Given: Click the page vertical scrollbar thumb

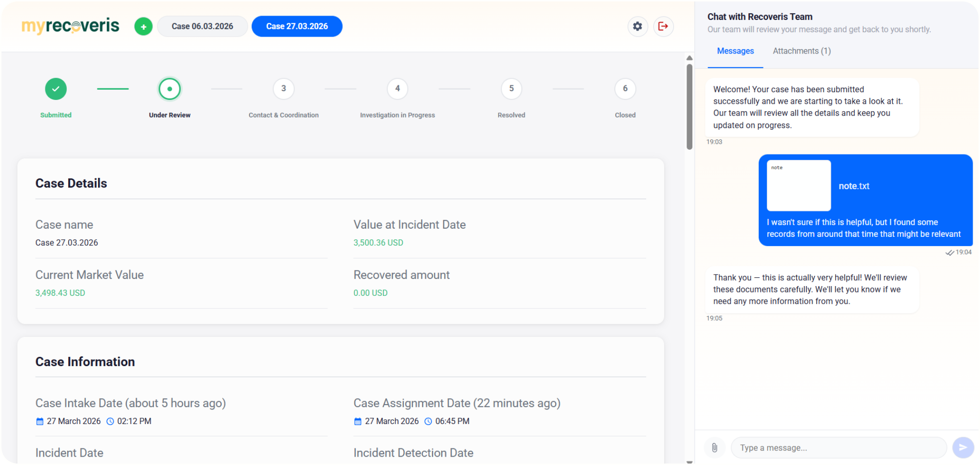Looking at the screenshot, I should (689, 107).
